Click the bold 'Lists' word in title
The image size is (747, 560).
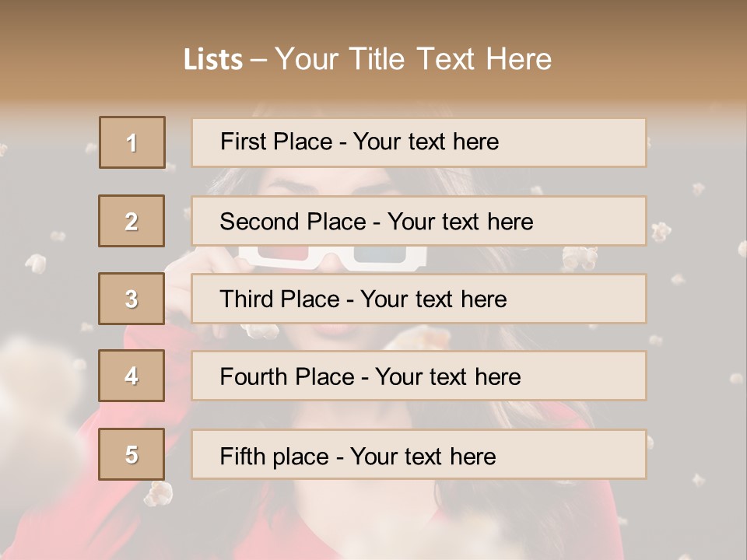(213, 60)
